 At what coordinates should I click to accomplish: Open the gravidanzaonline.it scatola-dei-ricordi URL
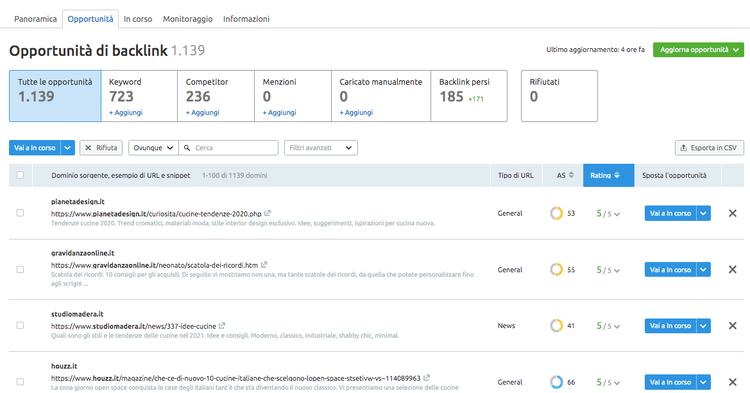point(154,265)
